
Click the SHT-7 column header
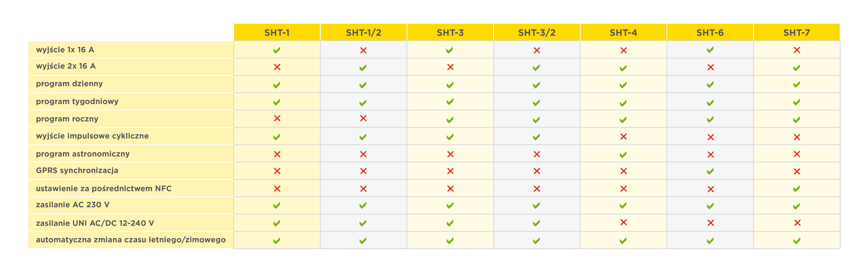pos(796,32)
